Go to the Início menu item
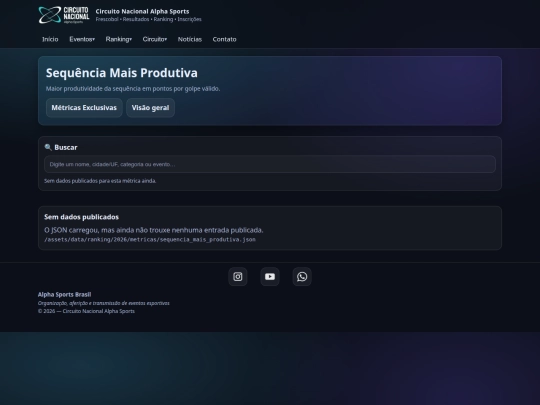Image resolution: width=540 pixels, height=405 pixels. click(x=50, y=39)
